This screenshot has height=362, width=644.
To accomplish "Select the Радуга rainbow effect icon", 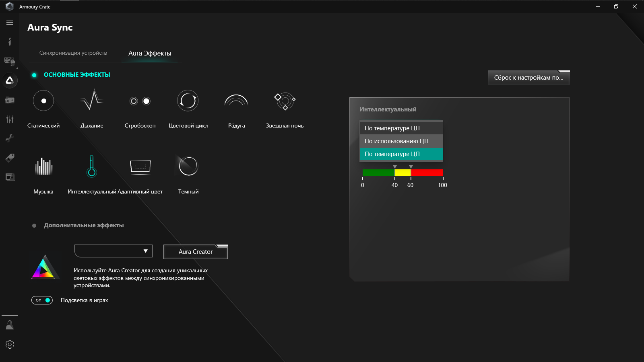I will tap(236, 100).
